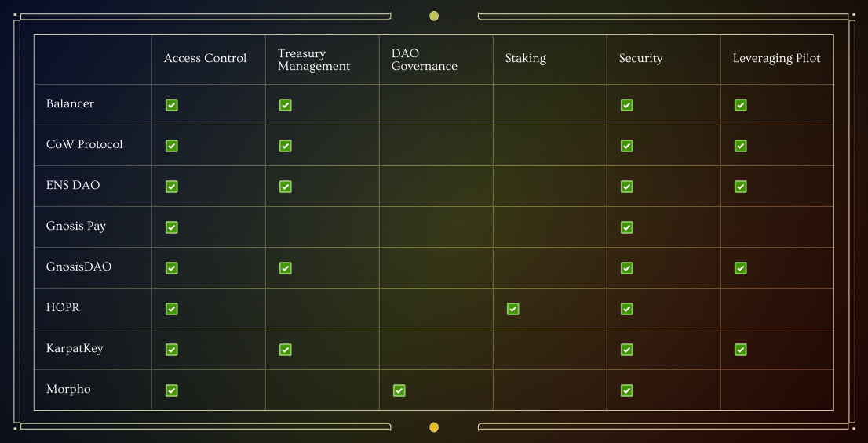The width and height of the screenshot is (868, 443).
Task: Click the CoW Protocol Treasury Management checkmark
Action: click(x=285, y=146)
